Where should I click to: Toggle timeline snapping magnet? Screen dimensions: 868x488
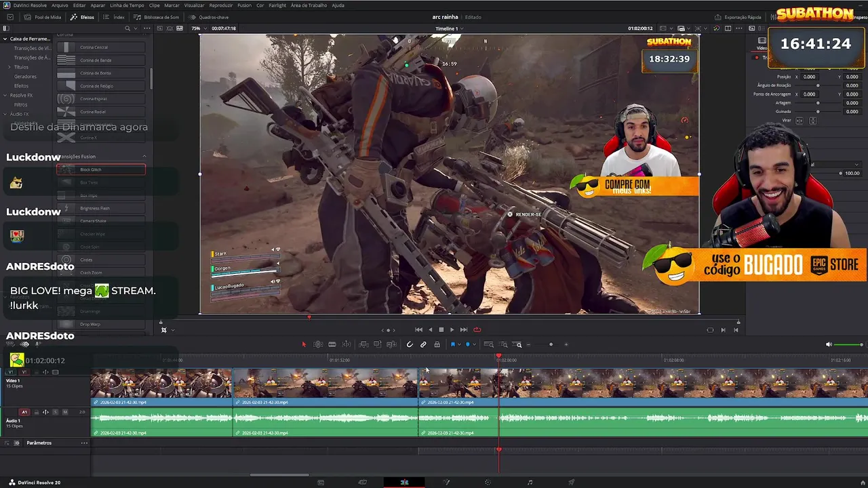410,344
